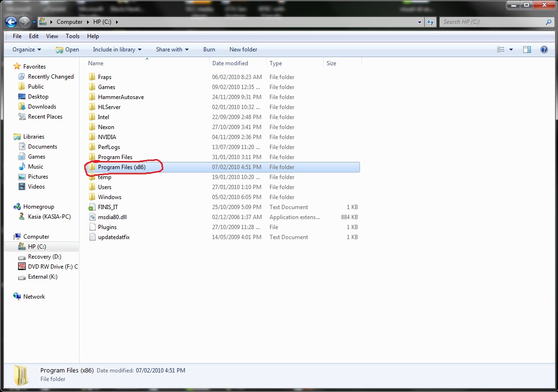Open the address bar history dropdown
Image resolution: width=558 pixels, height=392 pixels.
click(419, 22)
